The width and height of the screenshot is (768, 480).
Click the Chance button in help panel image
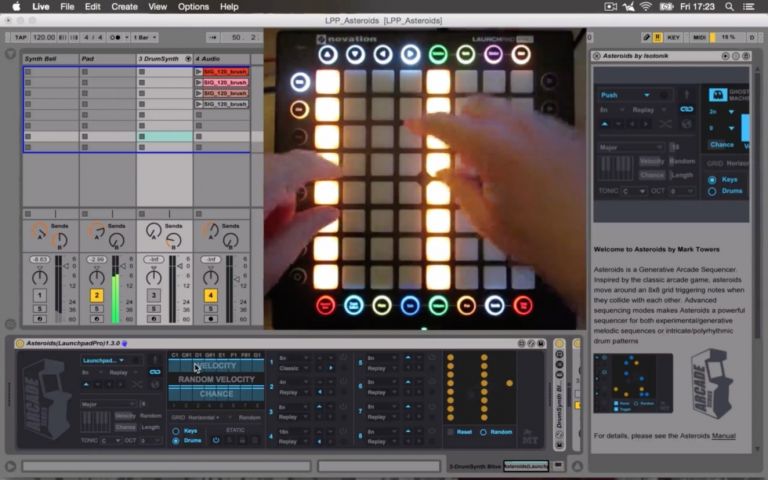click(x=722, y=145)
